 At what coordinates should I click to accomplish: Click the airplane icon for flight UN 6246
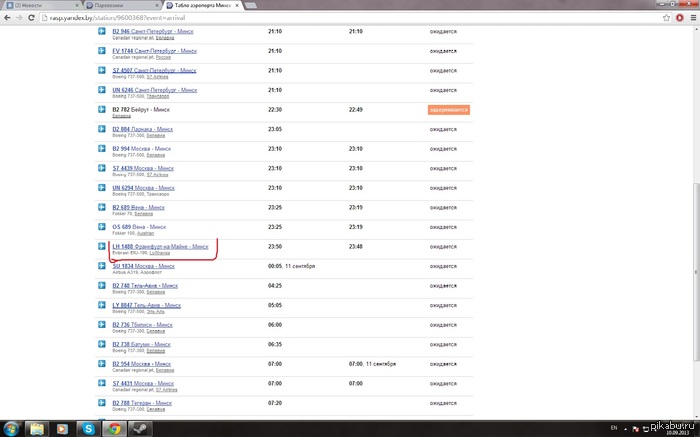102,90
